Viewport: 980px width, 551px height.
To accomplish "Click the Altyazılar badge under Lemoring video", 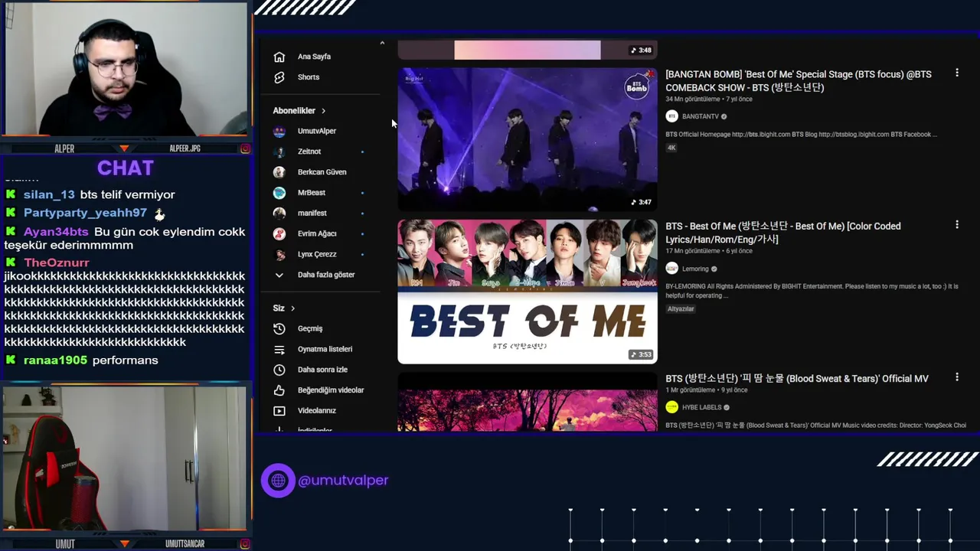I will coord(681,309).
